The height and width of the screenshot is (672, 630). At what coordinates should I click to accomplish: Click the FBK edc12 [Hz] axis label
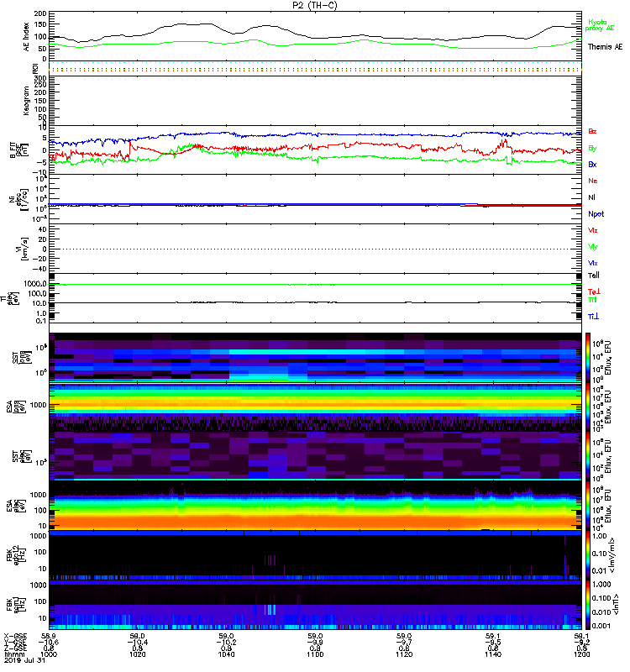coord(18,555)
